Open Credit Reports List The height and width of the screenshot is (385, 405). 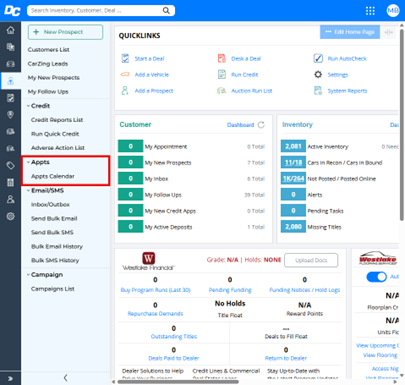[57, 120]
